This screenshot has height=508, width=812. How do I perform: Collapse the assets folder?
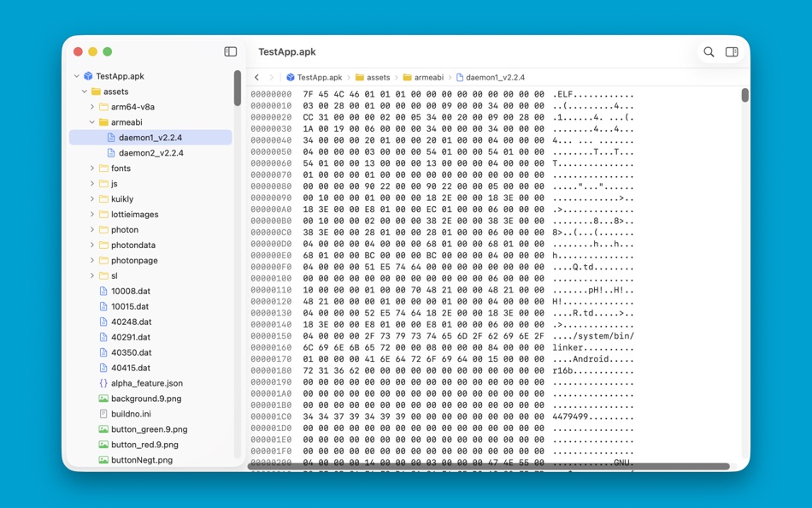[x=85, y=92]
